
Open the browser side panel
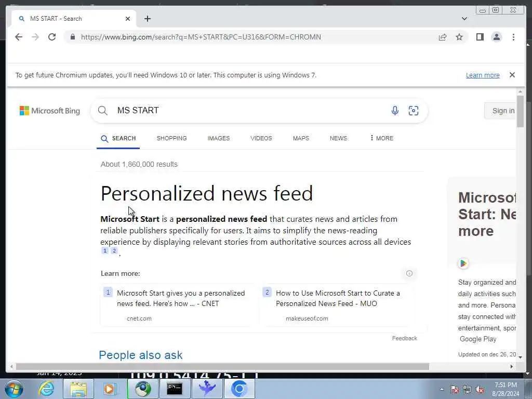[480, 37]
